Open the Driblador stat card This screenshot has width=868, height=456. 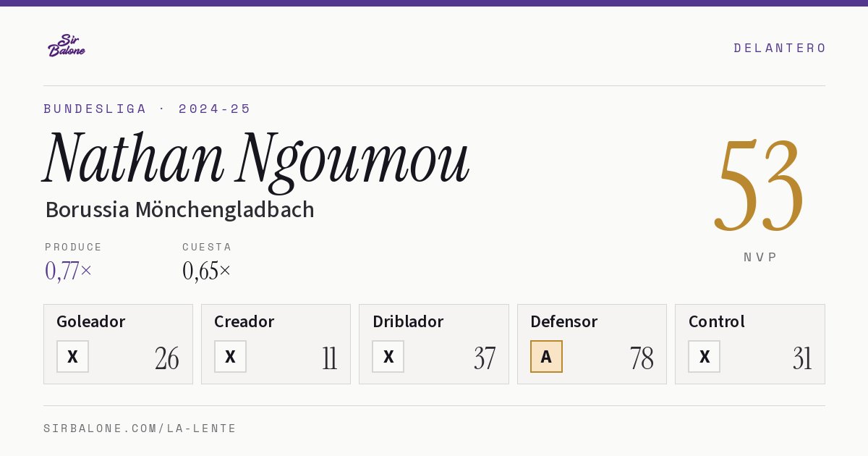click(434, 344)
